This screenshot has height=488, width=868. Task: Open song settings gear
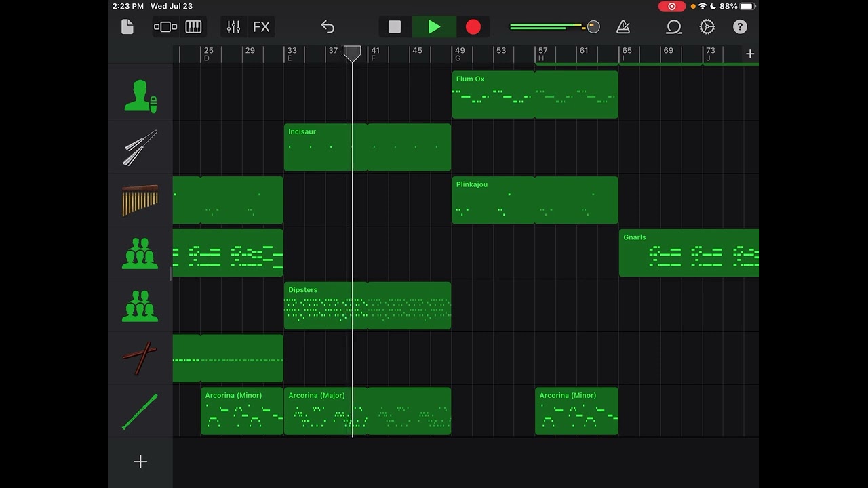tap(707, 26)
